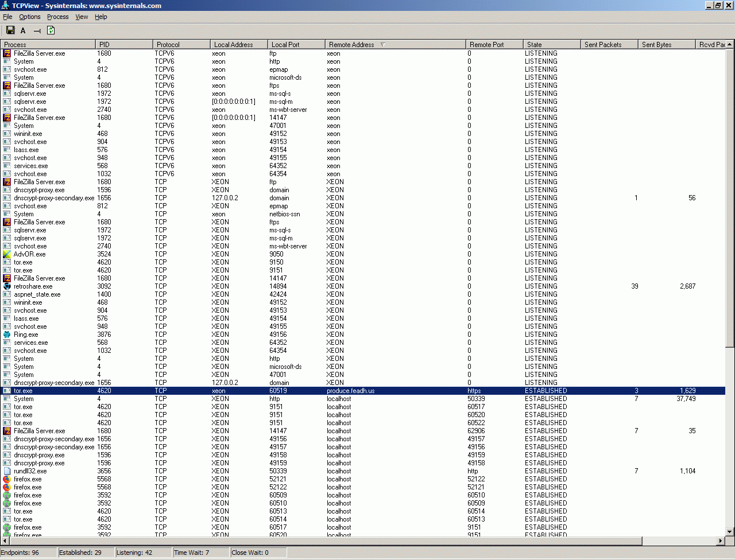The height and width of the screenshot is (560, 735).
Task: Click the System icon in remote port 50339 row
Action: (x=7, y=399)
